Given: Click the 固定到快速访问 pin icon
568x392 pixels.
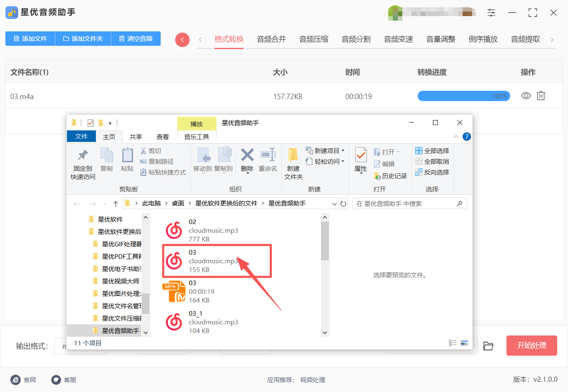Looking at the screenshot, I should (x=83, y=155).
